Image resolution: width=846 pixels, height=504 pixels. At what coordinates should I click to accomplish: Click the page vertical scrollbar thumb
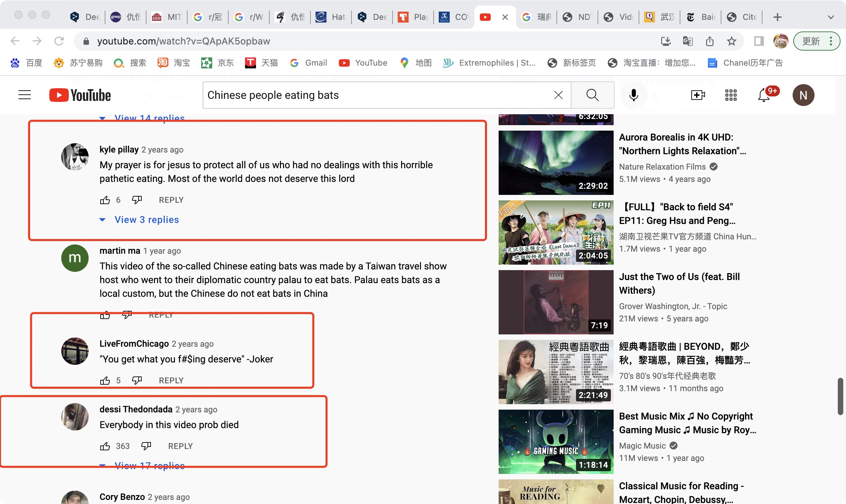coord(840,397)
